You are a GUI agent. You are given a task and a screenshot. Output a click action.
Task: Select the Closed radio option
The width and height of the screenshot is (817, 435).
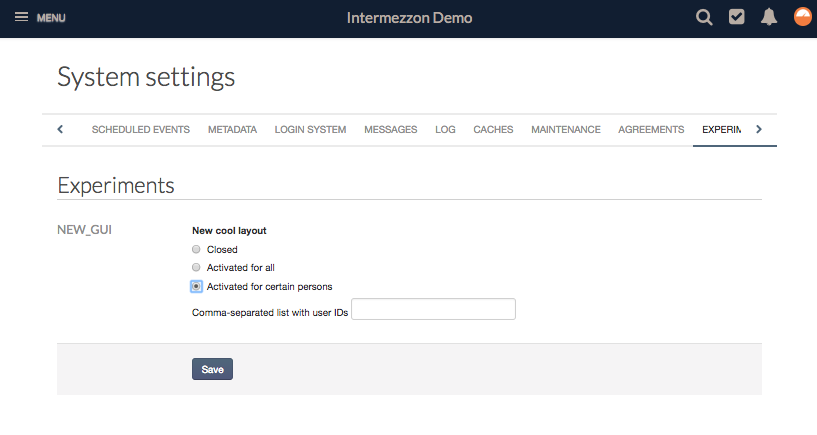point(196,250)
